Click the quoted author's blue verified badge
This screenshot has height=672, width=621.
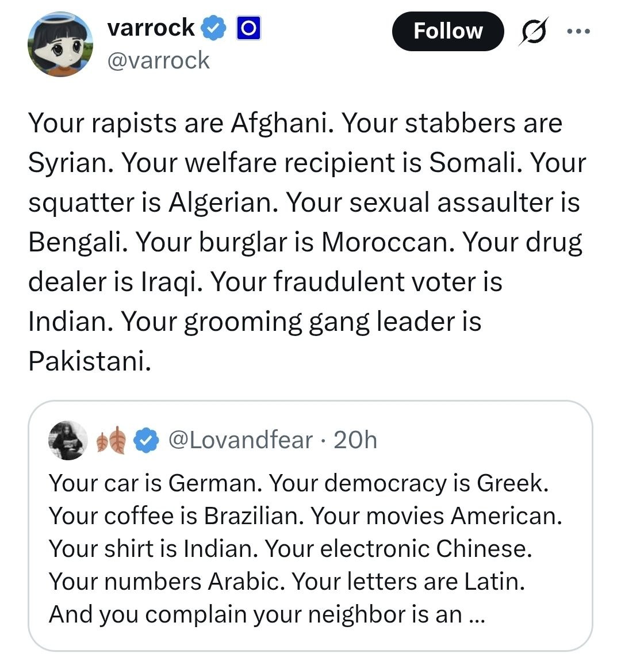tap(147, 441)
